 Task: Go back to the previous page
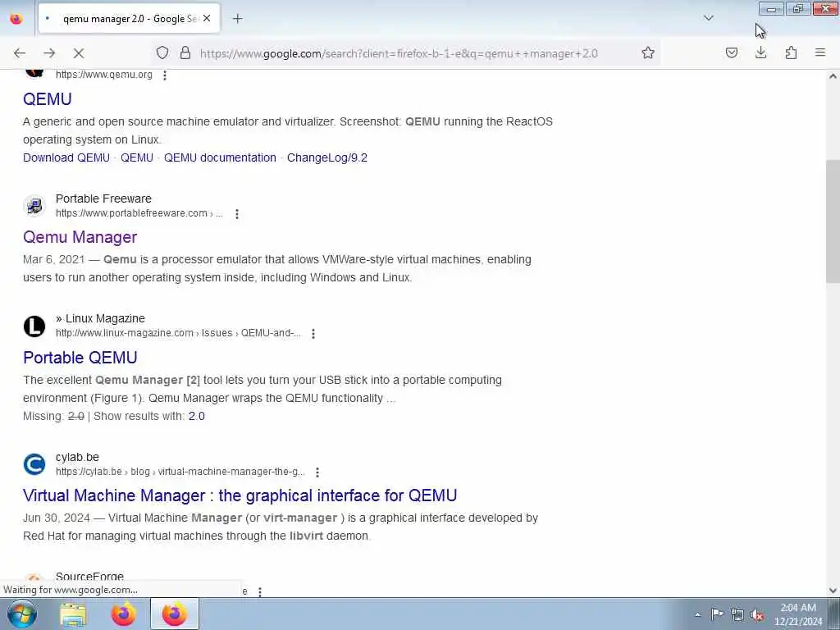(x=20, y=53)
